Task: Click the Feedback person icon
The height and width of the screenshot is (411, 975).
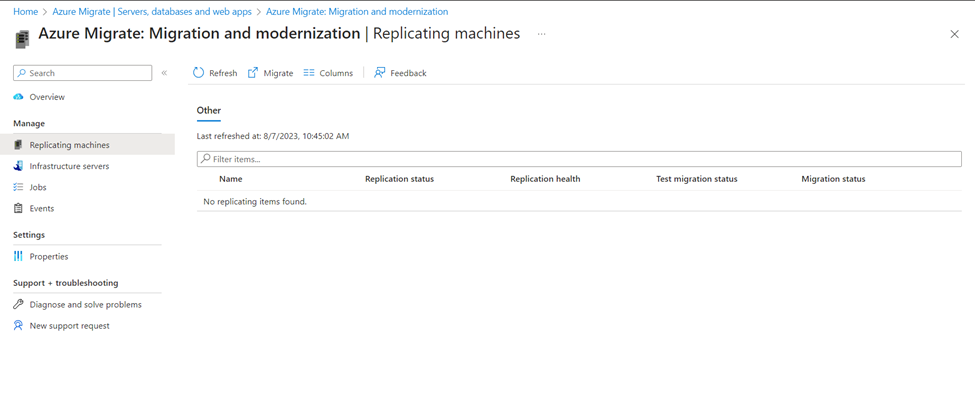Action: click(x=379, y=73)
